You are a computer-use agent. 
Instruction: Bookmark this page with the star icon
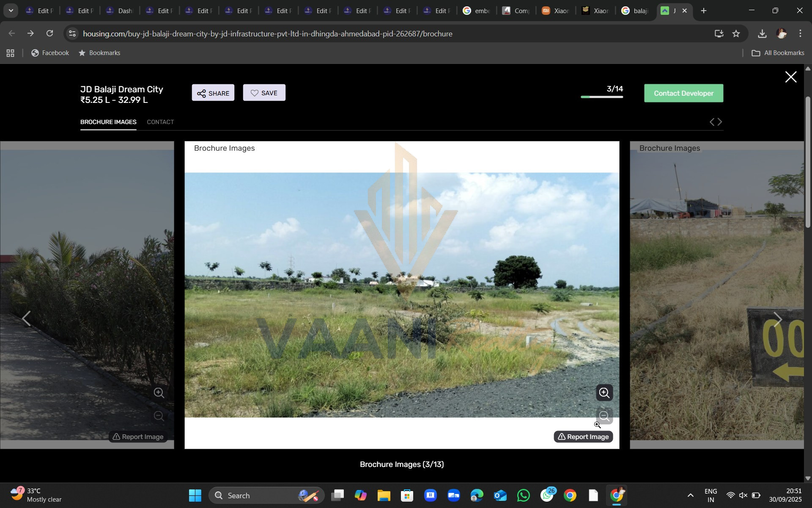[736, 33]
